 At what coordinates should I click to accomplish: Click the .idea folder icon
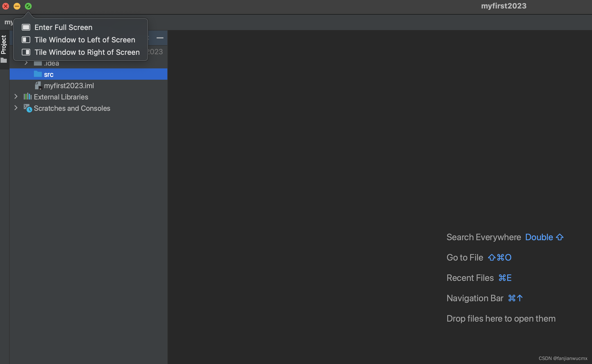pos(38,63)
